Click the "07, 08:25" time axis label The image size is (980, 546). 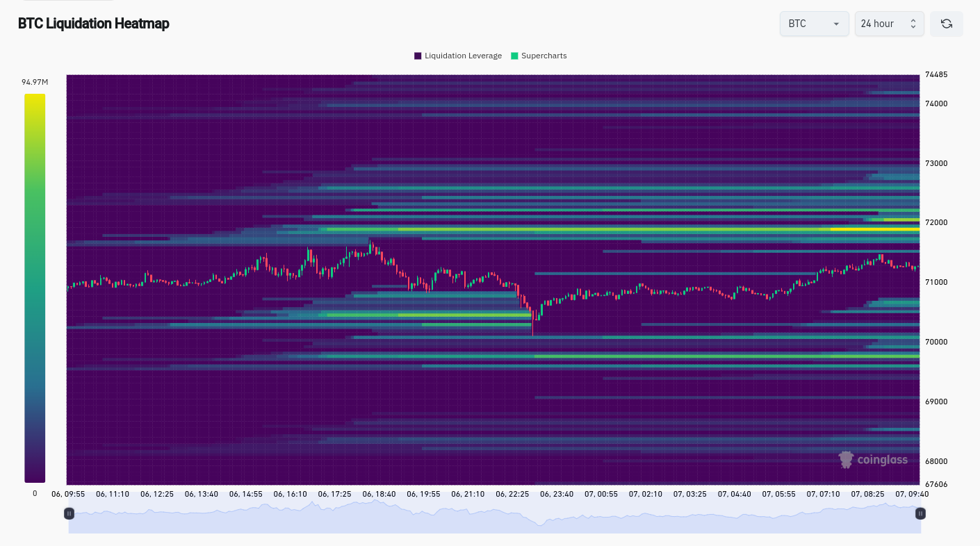pos(868,494)
